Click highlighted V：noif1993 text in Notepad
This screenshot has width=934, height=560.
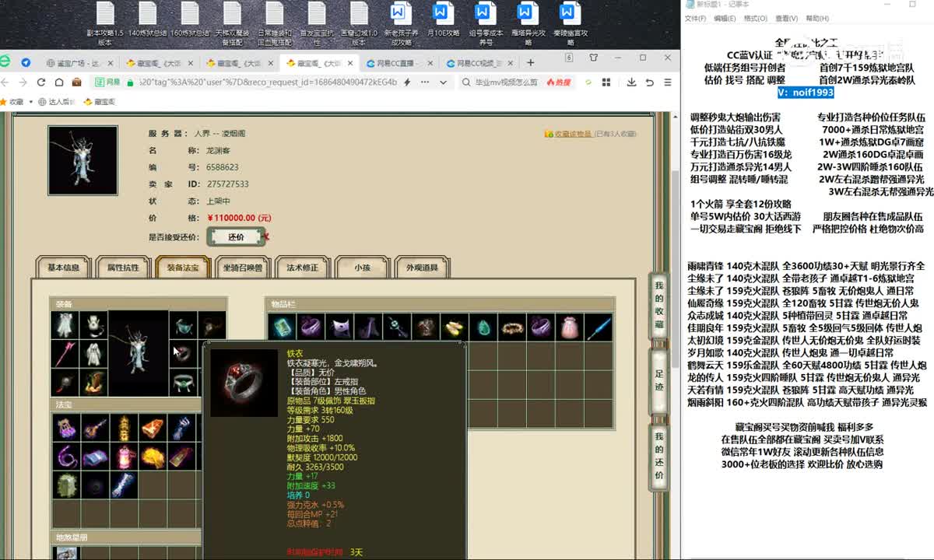(806, 93)
